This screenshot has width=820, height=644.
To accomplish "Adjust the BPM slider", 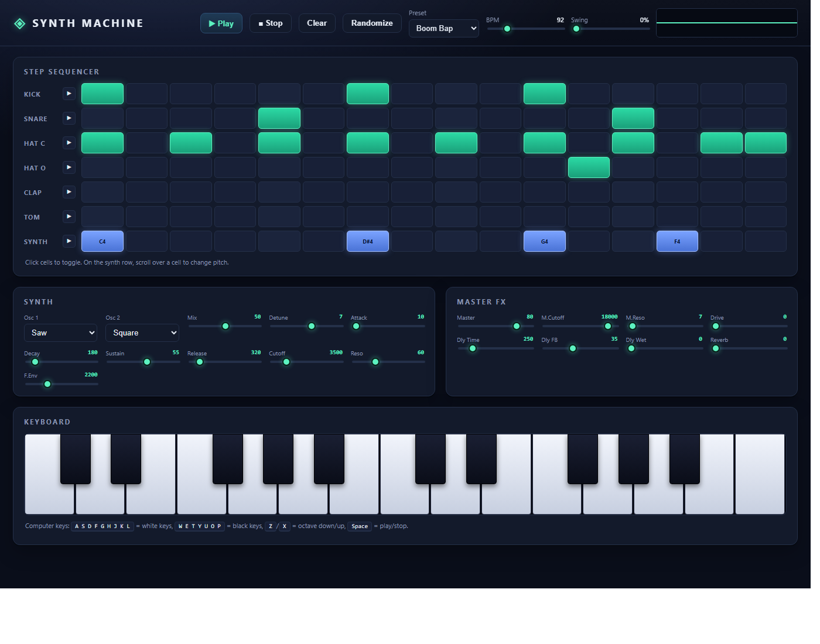I will [x=526, y=29].
